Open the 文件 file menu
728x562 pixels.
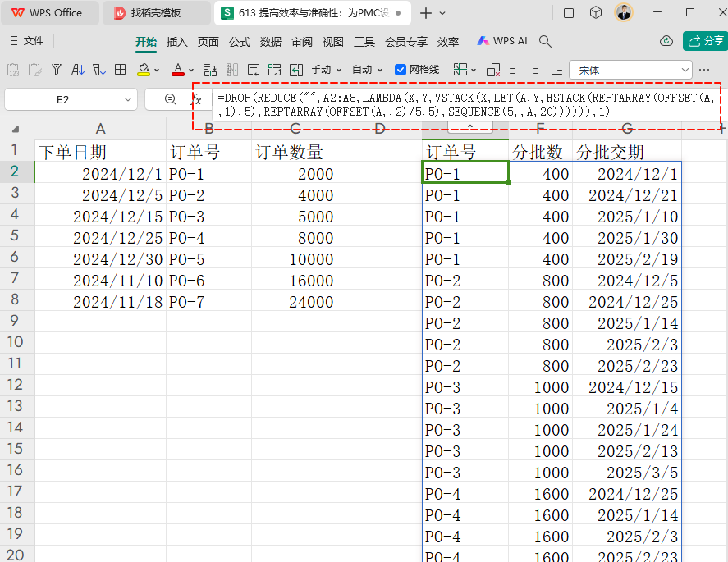click(27, 41)
